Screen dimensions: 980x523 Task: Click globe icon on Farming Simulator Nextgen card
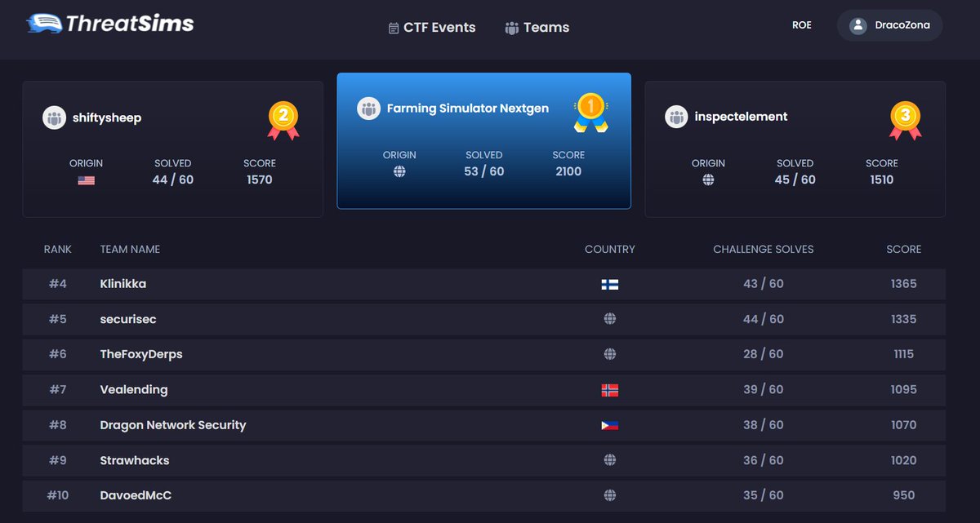coord(399,171)
